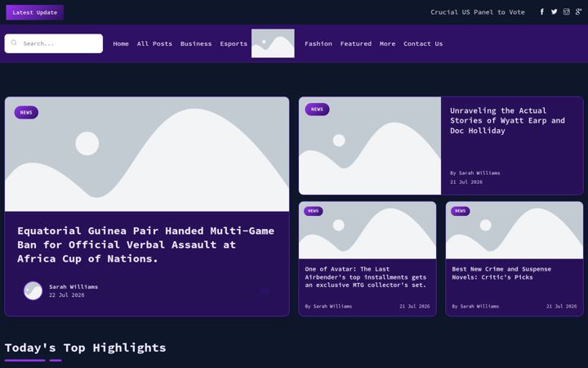Click By Sarah Williams on Avatar card
588x368 pixels.
tap(328, 307)
